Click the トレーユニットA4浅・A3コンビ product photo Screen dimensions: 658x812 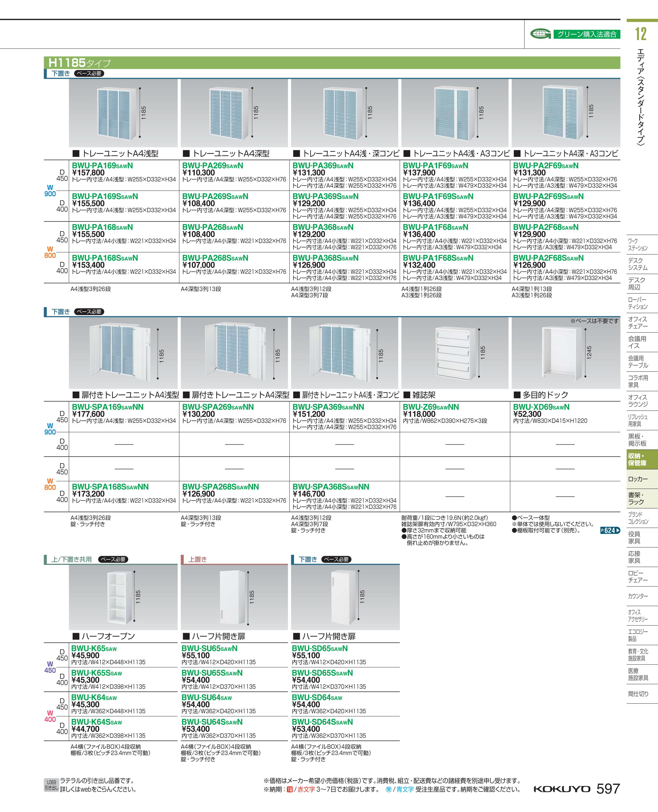point(455,113)
